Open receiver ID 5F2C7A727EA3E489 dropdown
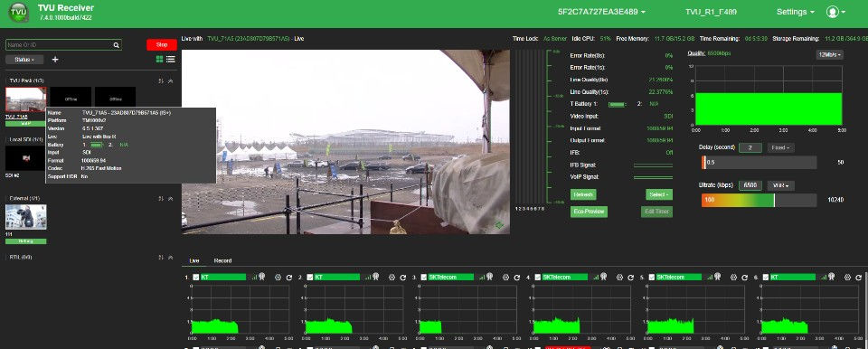Image resolution: width=868 pixels, height=349 pixels. click(602, 12)
